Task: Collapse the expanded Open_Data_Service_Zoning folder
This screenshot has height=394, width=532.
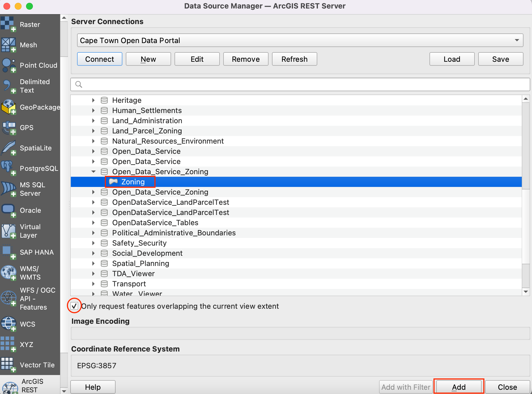Action: [x=93, y=172]
